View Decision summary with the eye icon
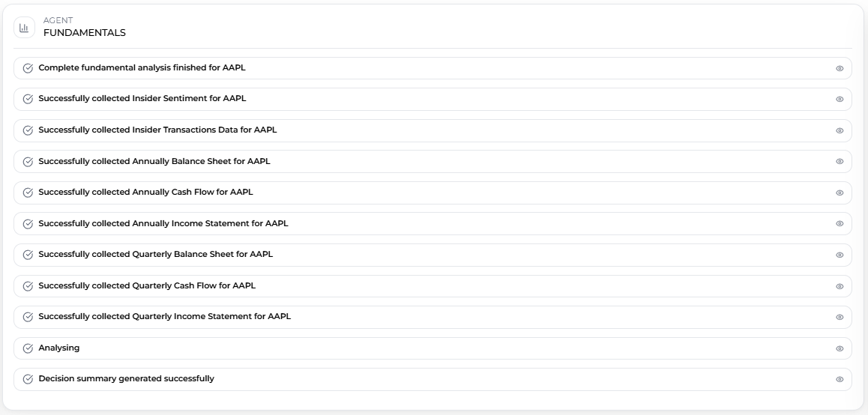Image resolution: width=868 pixels, height=415 pixels. [x=840, y=379]
